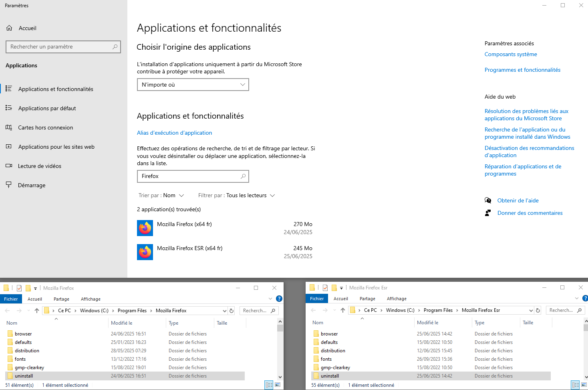Expand address bar history in Mozilla Firefox window
The height and width of the screenshot is (390, 588).
tap(225, 311)
